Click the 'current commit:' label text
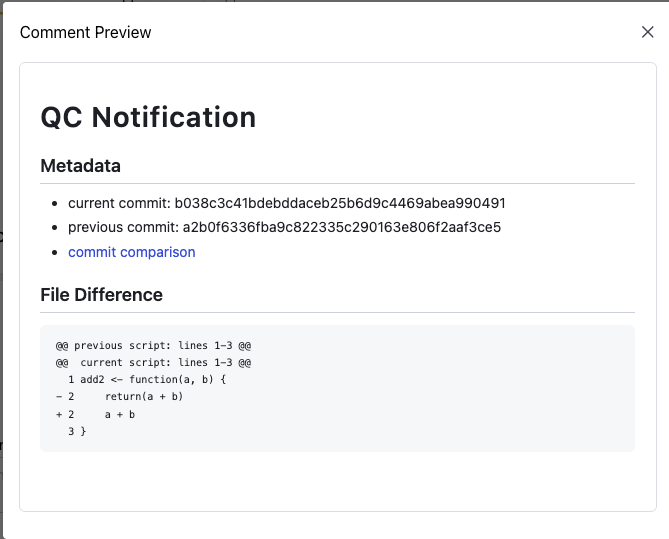 [119, 203]
